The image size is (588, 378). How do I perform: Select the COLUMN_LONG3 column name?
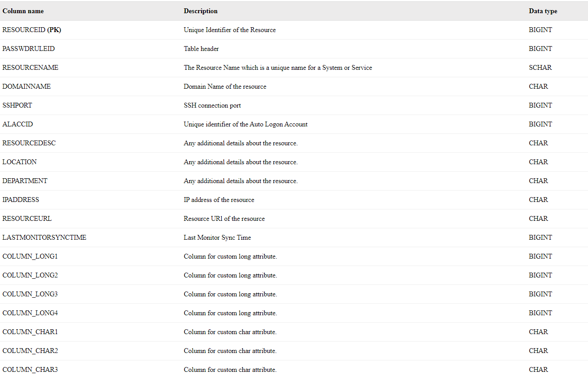30,294
